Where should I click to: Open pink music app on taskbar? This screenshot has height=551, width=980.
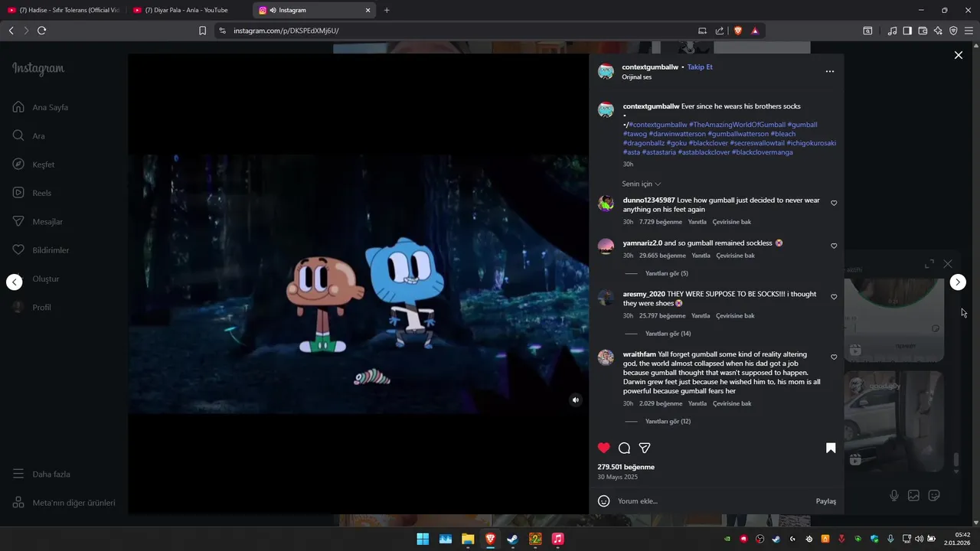pos(557,539)
